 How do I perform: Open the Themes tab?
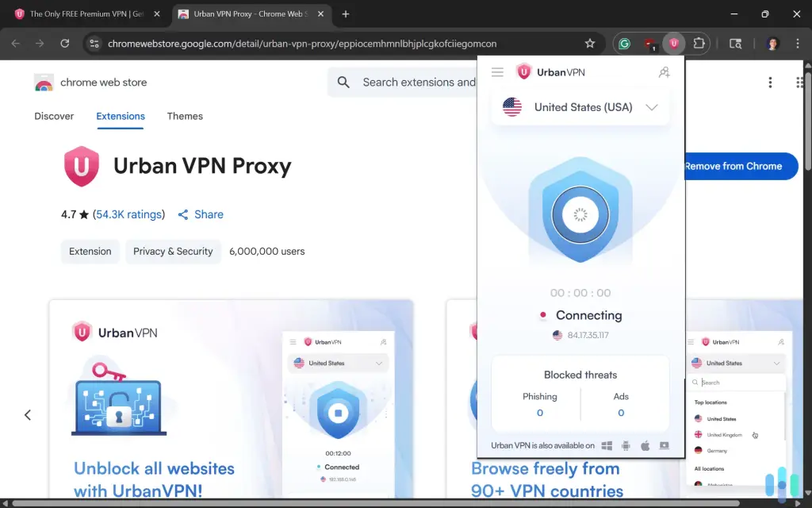click(185, 116)
